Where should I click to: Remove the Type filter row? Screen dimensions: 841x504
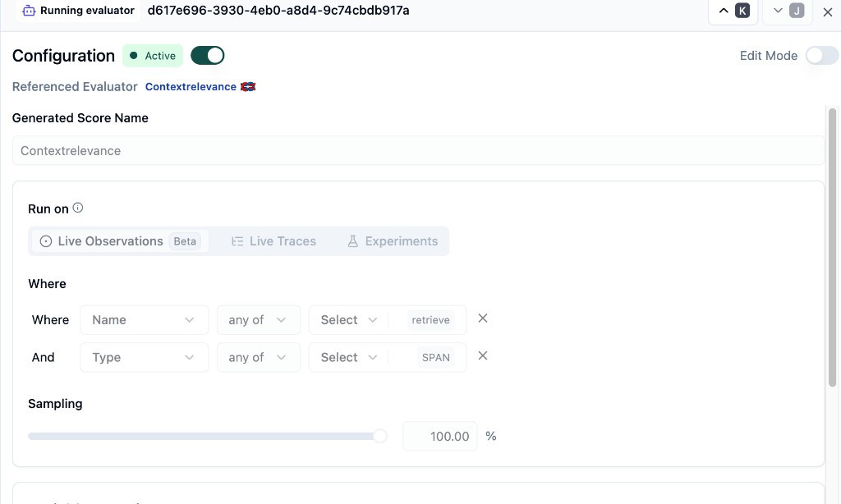[x=483, y=356]
